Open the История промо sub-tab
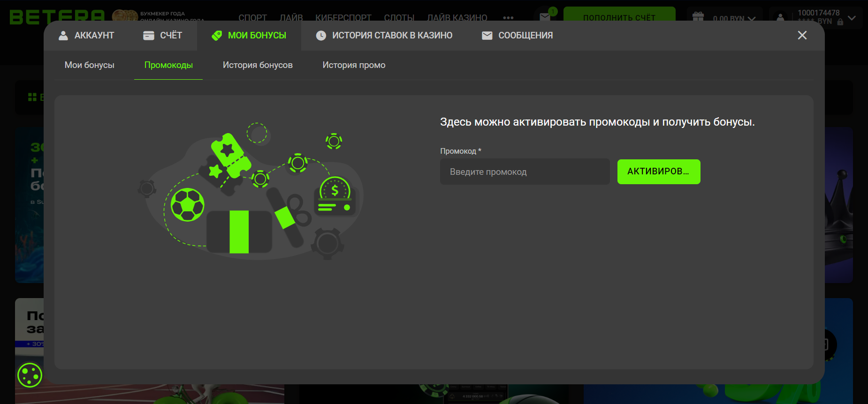Image resolution: width=868 pixels, height=404 pixels. 354,65
